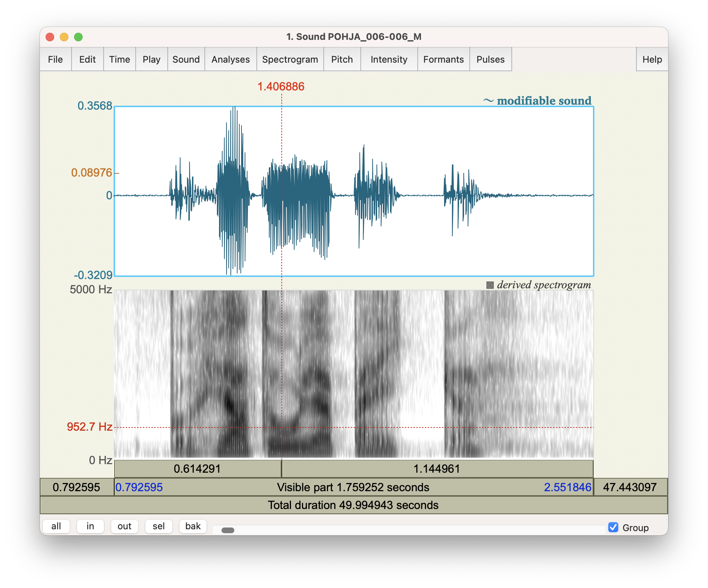The width and height of the screenshot is (708, 588).
Task: Open the Sound menu
Action: pyautogui.click(x=186, y=59)
